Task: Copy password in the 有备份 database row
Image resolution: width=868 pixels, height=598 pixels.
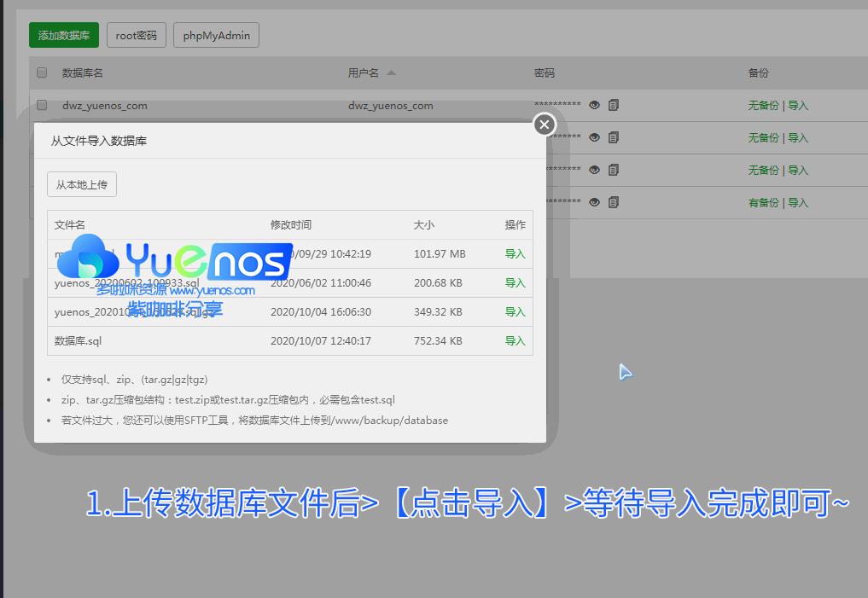Action: 614,202
